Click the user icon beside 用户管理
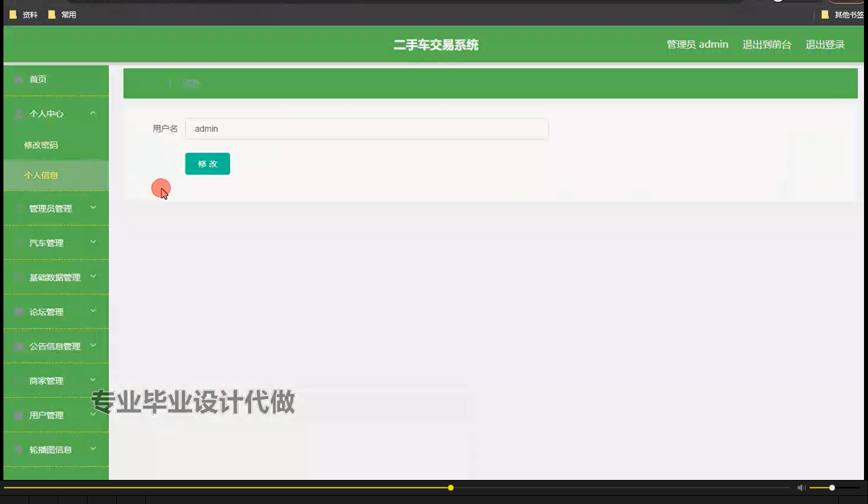This screenshot has height=504, width=868. [x=18, y=415]
